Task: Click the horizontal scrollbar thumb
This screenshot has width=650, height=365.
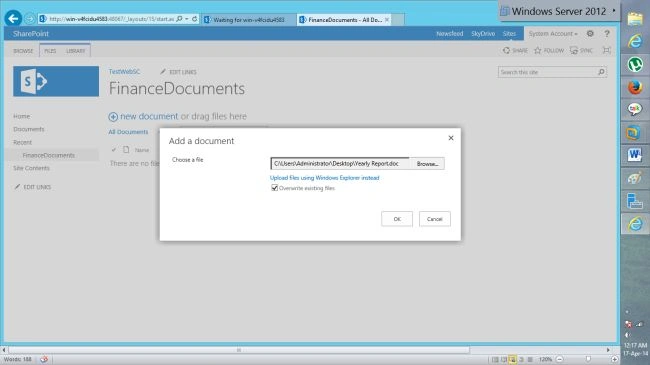Action: point(239,350)
